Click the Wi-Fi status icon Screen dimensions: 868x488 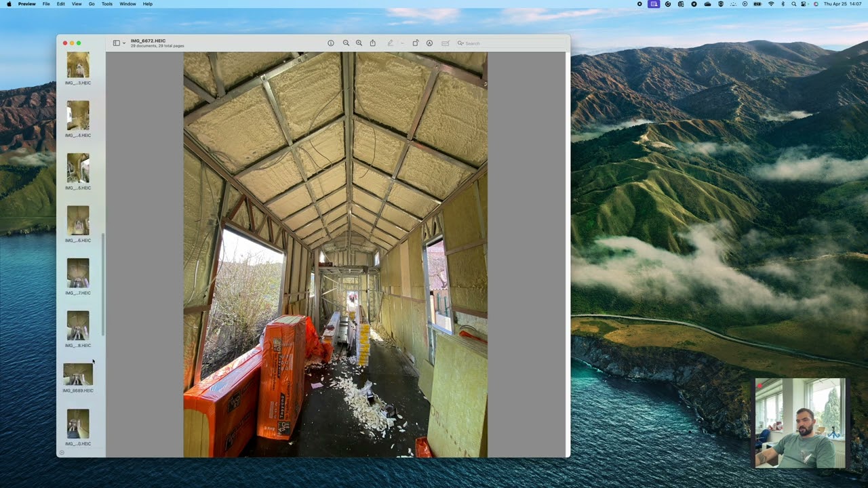(771, 4)
